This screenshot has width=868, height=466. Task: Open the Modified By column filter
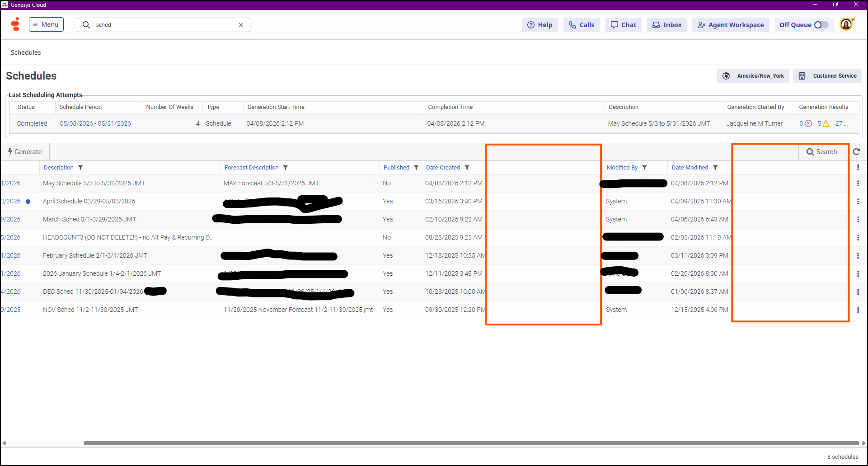645,168
